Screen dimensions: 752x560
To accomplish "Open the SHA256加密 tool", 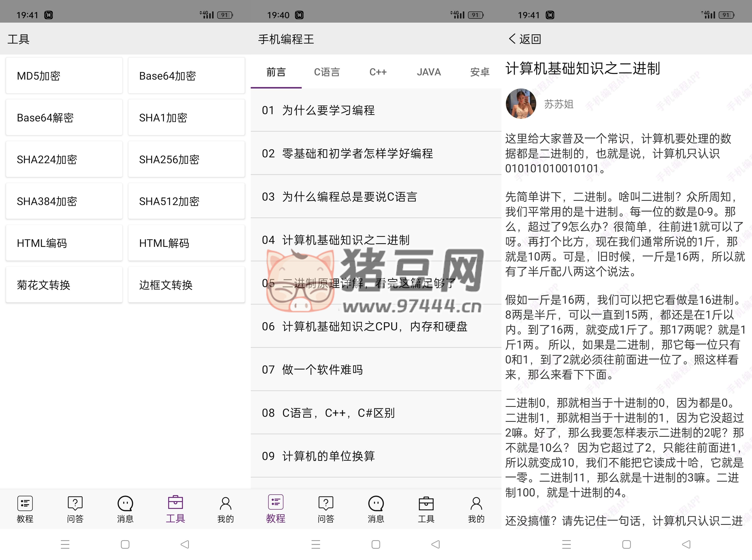I will pos(186,159).
